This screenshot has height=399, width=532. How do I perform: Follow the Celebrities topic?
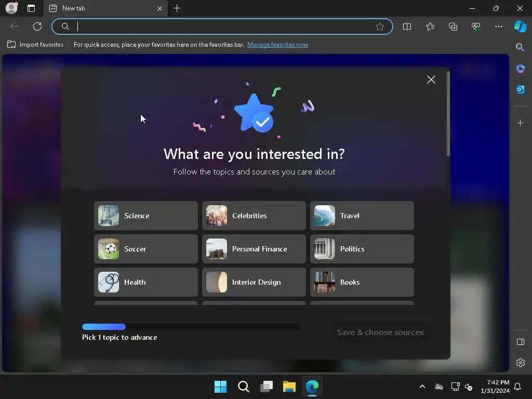[x=254, y=216]
